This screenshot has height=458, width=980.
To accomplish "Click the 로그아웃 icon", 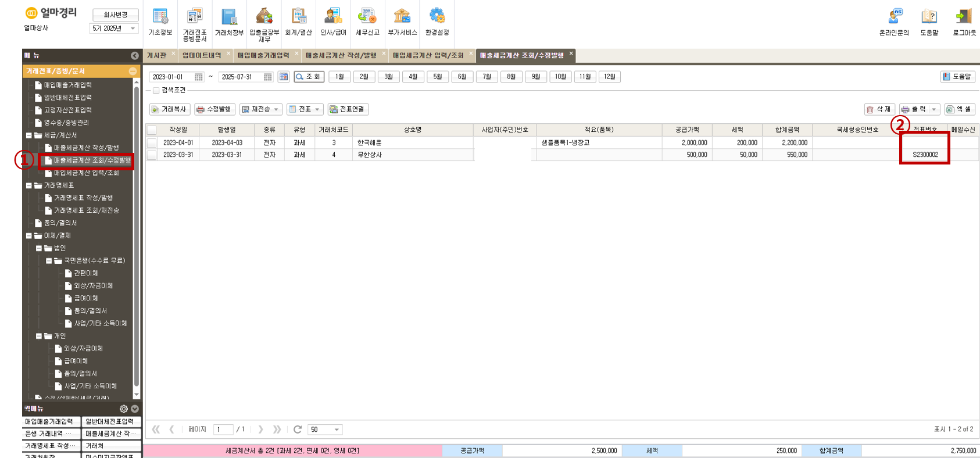I will 964,22.
